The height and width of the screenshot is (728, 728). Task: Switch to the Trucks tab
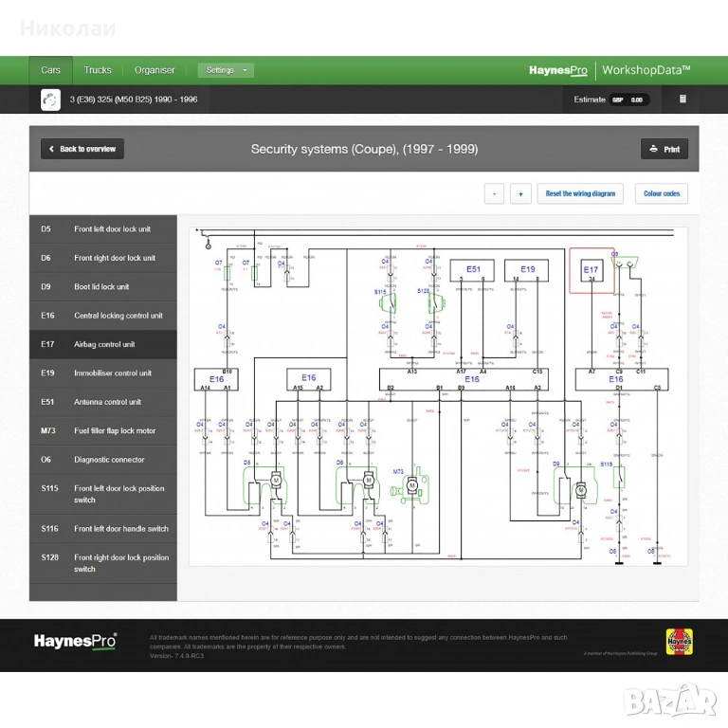pyautogui.click(x=98, y=70)
